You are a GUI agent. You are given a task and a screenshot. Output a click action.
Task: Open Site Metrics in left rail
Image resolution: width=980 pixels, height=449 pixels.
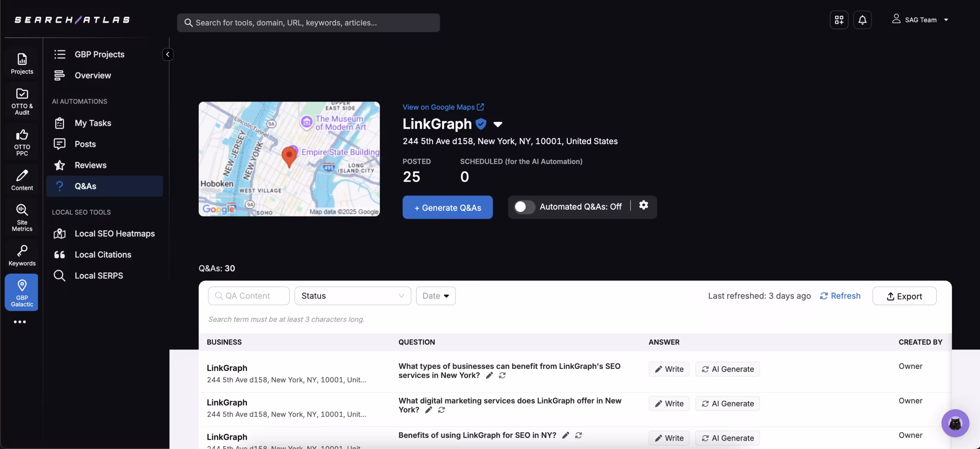click(22, 217)
